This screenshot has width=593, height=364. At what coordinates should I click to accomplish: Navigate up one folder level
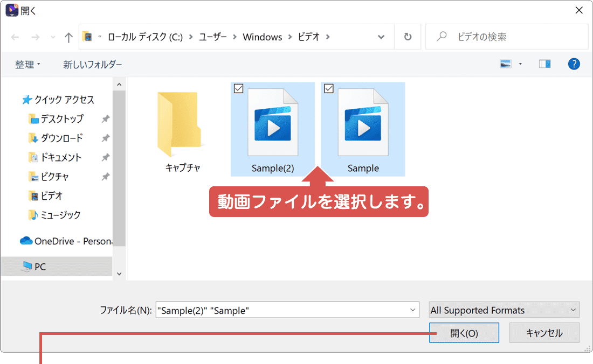(68, 36)
